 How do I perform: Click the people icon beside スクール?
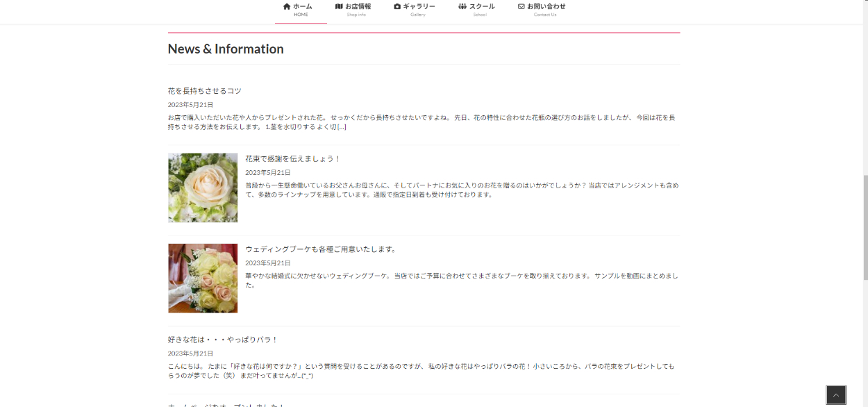462,6
